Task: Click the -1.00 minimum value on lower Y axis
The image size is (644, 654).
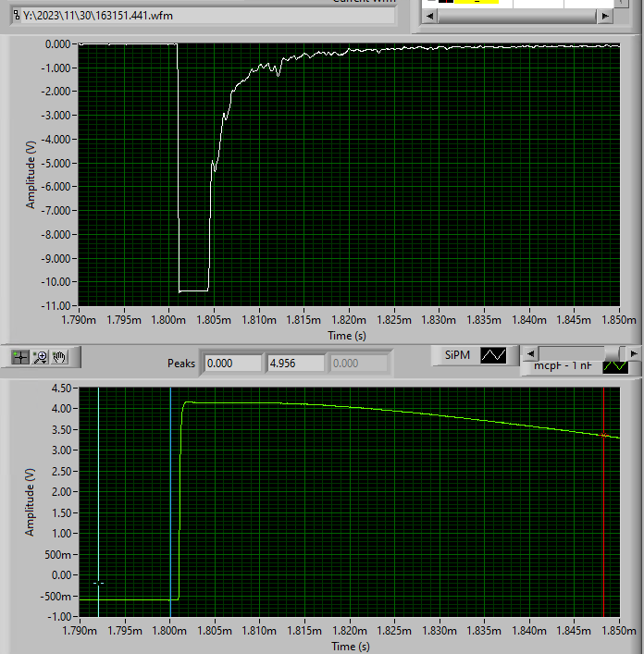Action: [x=59, y=616]
